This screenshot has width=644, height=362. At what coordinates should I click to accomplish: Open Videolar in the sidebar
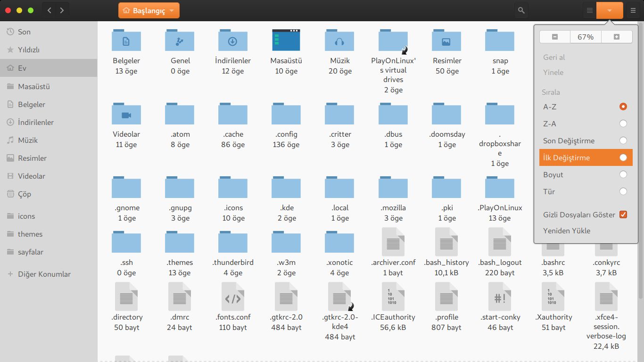click(49, 176)
